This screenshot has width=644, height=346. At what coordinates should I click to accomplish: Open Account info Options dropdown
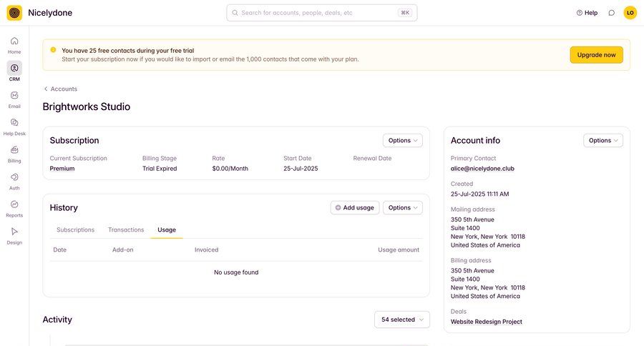tap(603, 140)
